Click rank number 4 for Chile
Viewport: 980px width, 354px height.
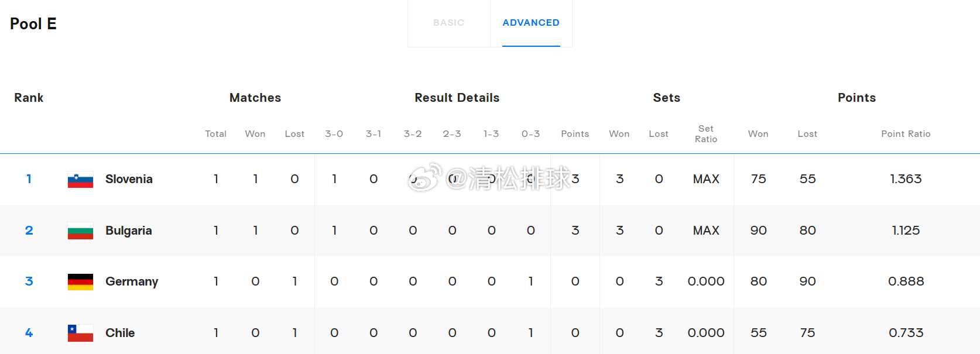click(x=29, y=333)
